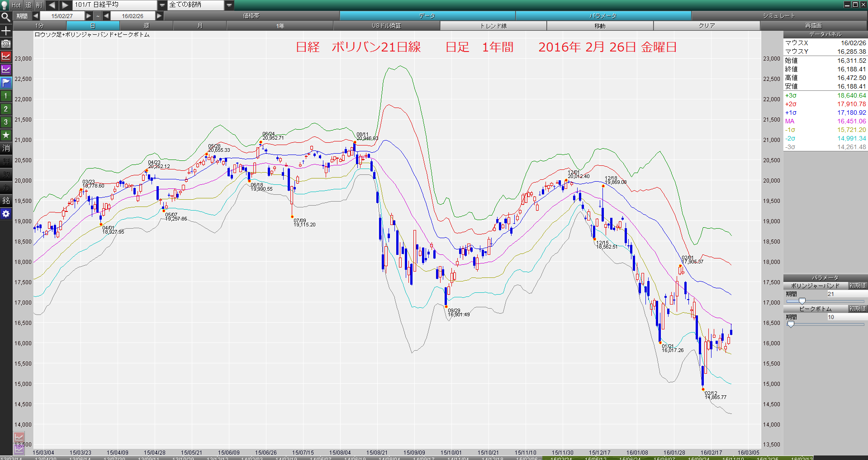Collapse the ピークボトム parameter header

click(815, 309)
